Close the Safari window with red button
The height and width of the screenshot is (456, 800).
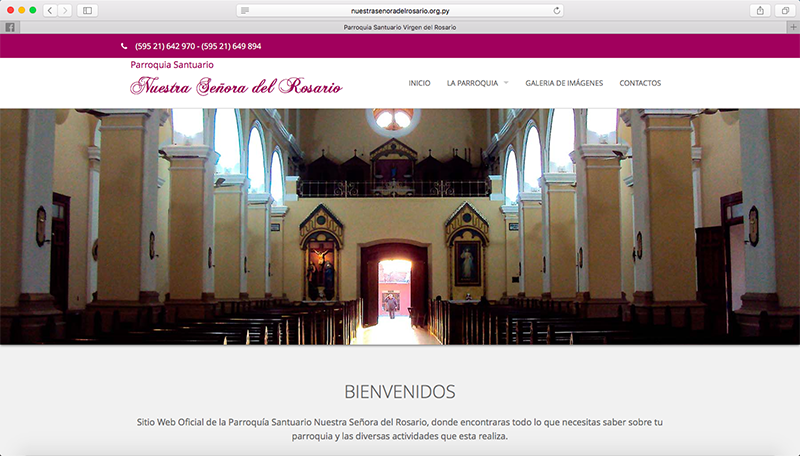click(x=10, y=10)
